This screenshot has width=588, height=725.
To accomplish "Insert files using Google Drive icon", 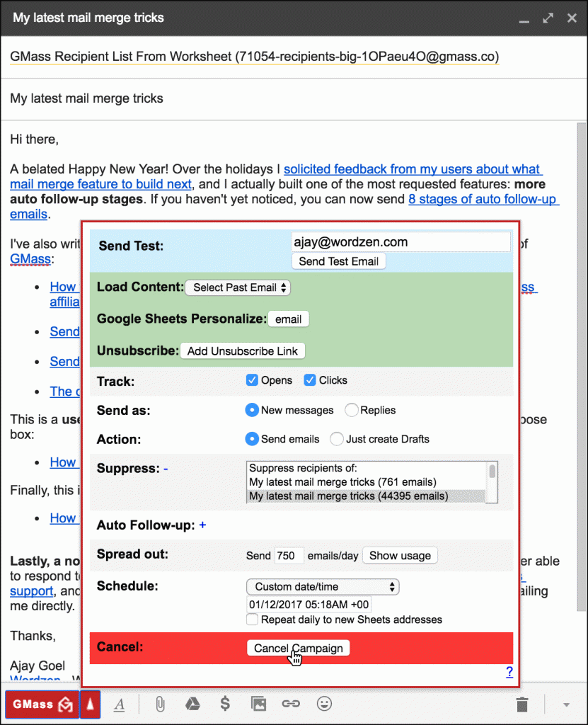I will point(192,704).
